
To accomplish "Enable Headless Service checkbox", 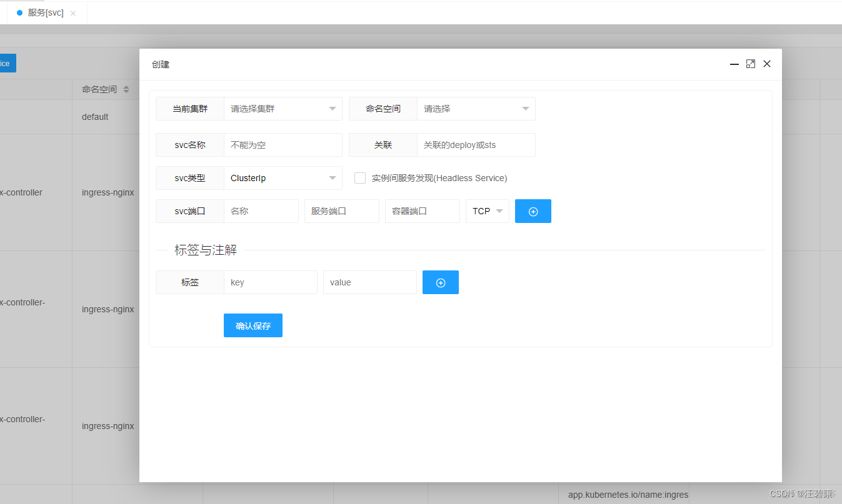I will coord(360,178).
